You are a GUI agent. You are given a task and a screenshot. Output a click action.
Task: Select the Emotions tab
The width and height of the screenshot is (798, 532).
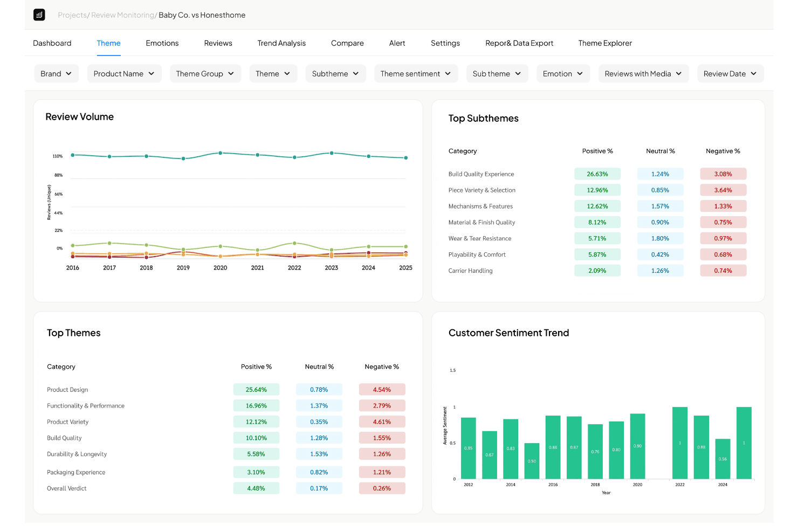pos(162,43)
